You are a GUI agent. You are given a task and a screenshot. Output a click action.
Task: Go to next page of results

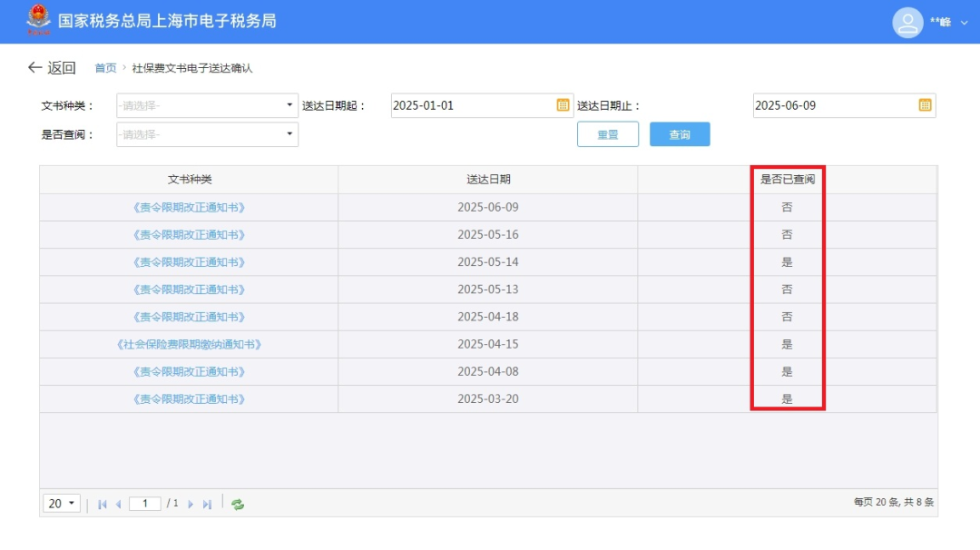coord(191,505)
